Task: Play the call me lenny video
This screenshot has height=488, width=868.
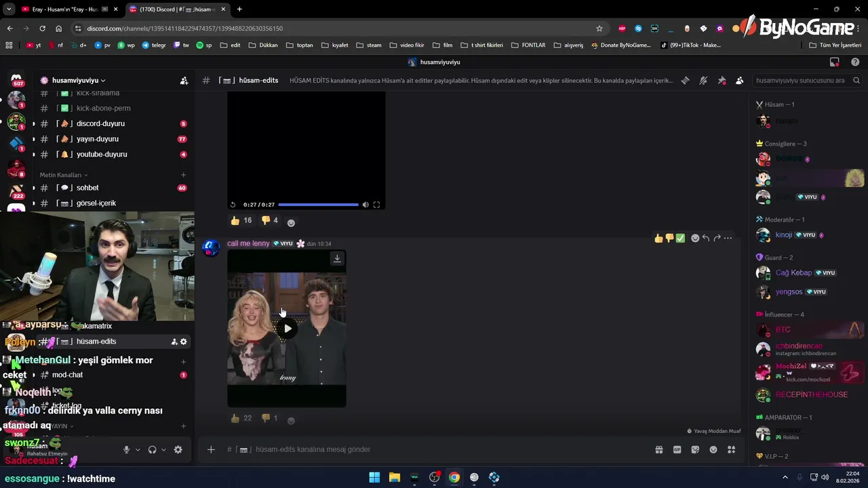Action: point(288,329)
